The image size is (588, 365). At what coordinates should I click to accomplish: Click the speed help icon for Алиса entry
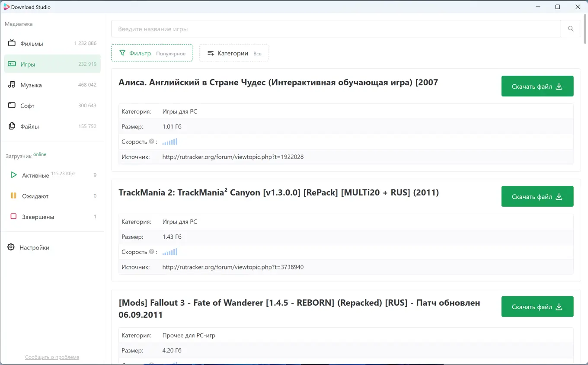click(151, 141)
